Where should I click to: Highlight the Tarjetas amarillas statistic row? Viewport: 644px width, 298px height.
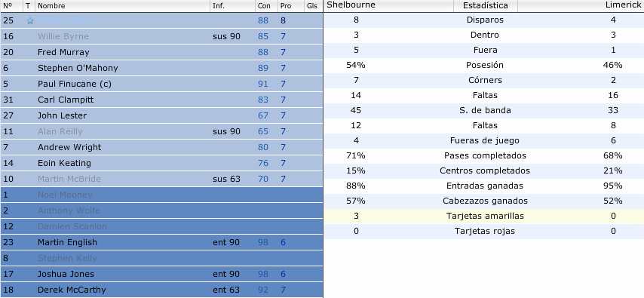[x=484, y=217]
